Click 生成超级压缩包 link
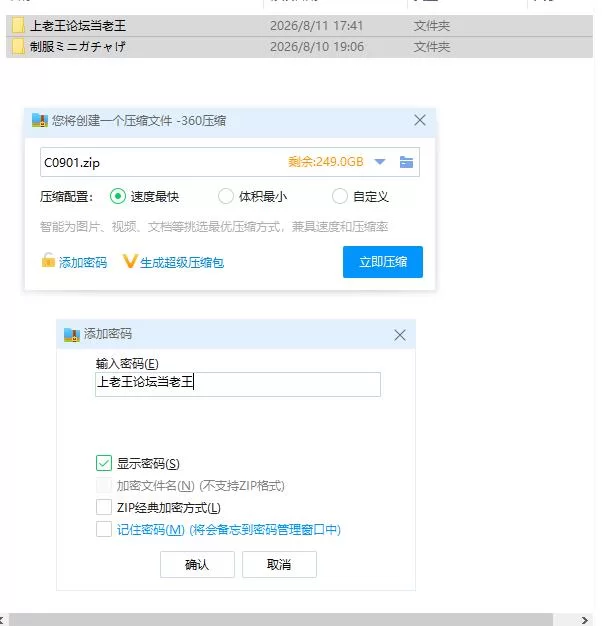The width and height of the screenshot is (607, 626). point(182,262)
